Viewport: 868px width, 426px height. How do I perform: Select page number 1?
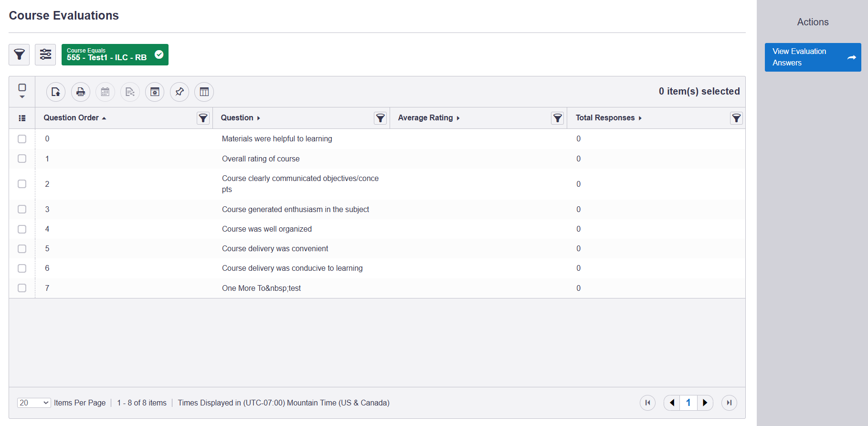tap(688, 403)
